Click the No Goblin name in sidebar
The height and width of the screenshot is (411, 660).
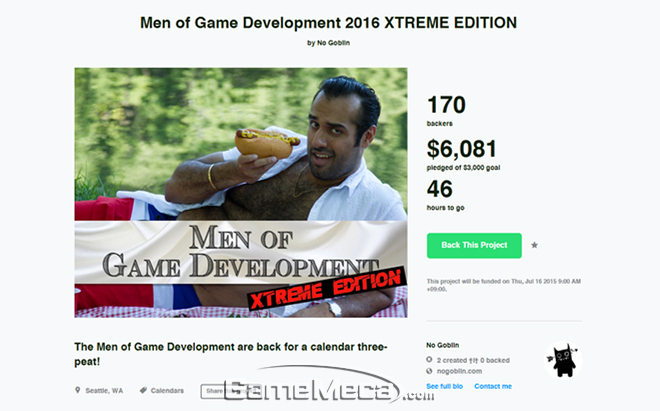pos(442,345)
